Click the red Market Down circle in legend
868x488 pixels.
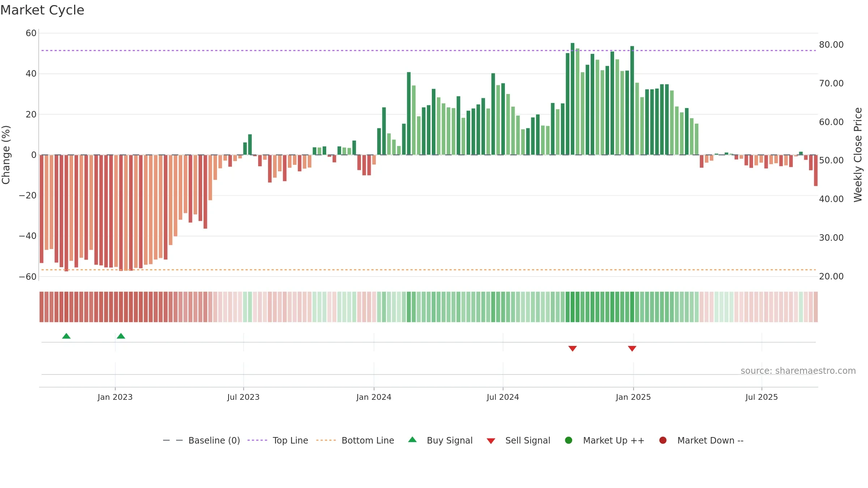tap(663, 440)
